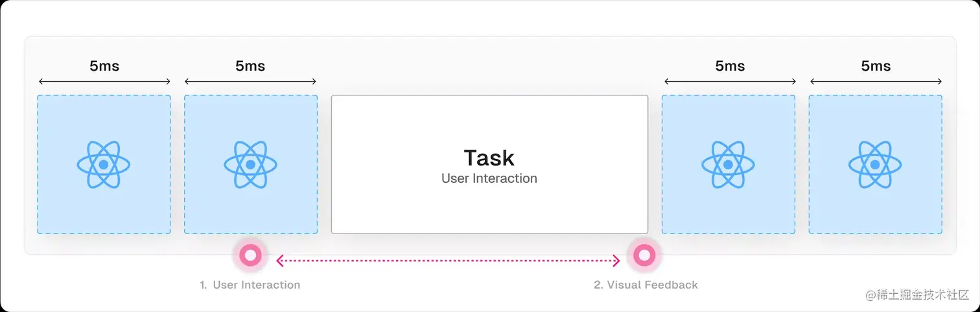The width and height of the screenshot is (980, 312).
Task: Click the '1. User Interaction' caption
Action: tap(250, 285)
